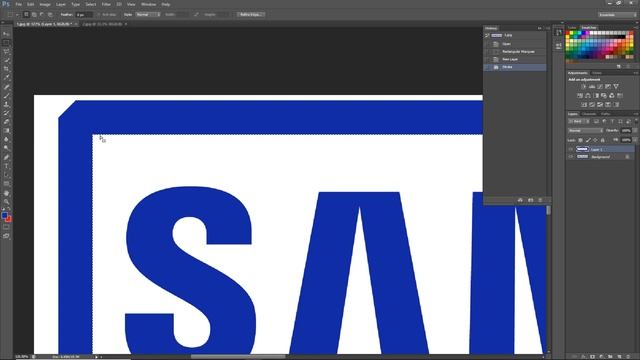Select the Crop tool

click(6, 69)
